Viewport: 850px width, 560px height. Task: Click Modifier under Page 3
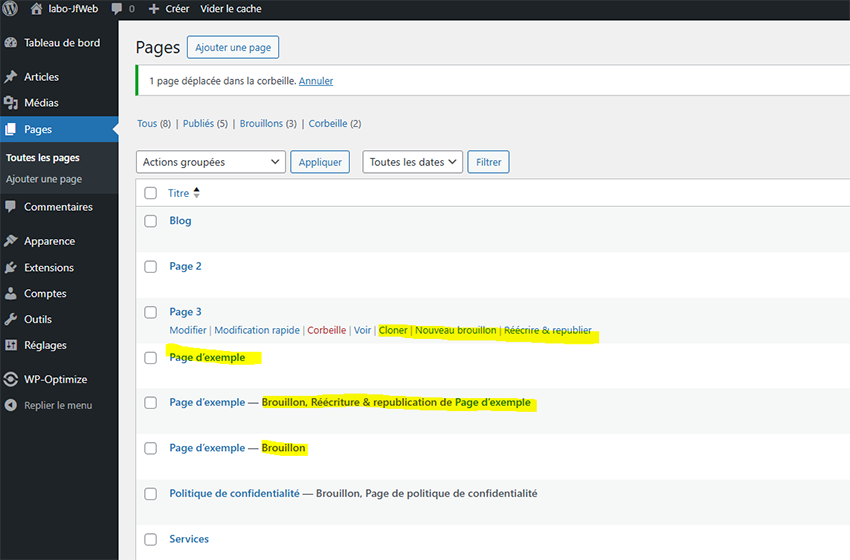point(188,330)
